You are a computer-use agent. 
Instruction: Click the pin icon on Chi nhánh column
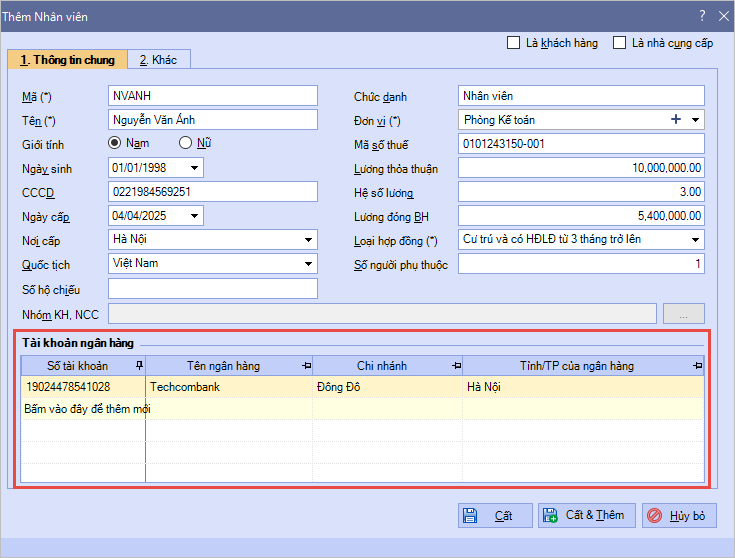coord(456,366)
